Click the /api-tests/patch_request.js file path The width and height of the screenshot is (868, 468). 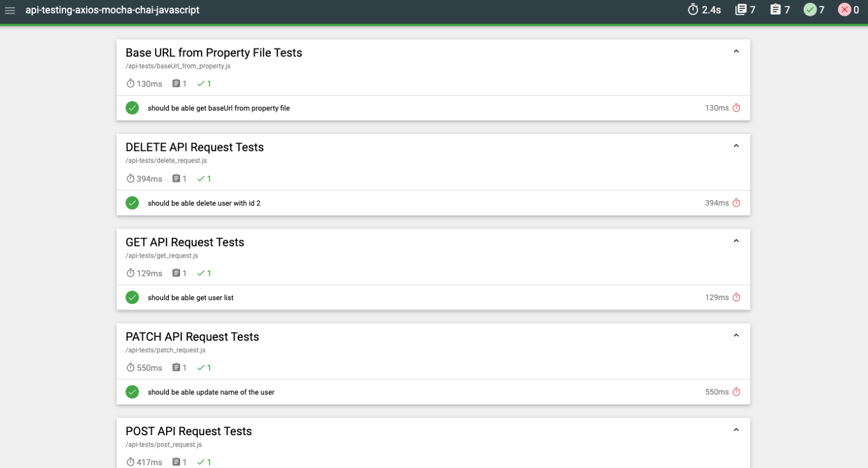(x=166, y=349)
